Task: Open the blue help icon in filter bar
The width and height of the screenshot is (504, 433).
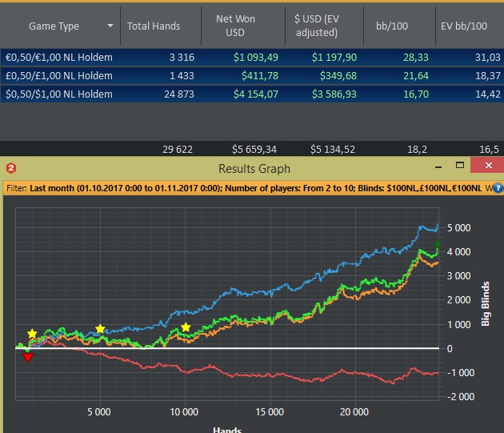Action: point(498,189)
